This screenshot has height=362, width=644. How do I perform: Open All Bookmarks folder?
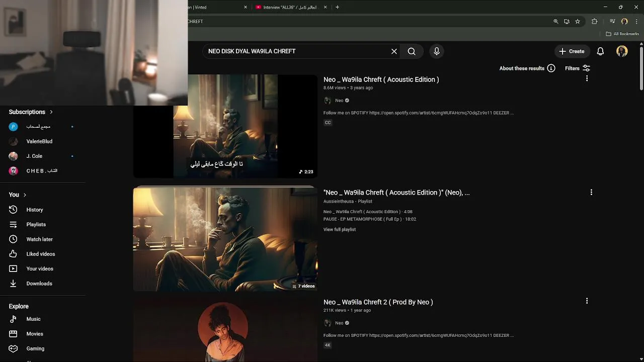(622, 34)
